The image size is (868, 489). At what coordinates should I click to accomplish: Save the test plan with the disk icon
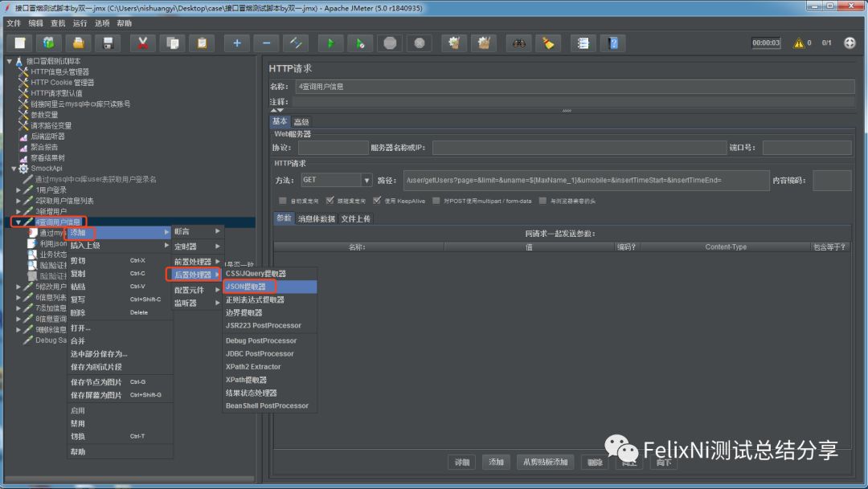click(x=108, y=43)
